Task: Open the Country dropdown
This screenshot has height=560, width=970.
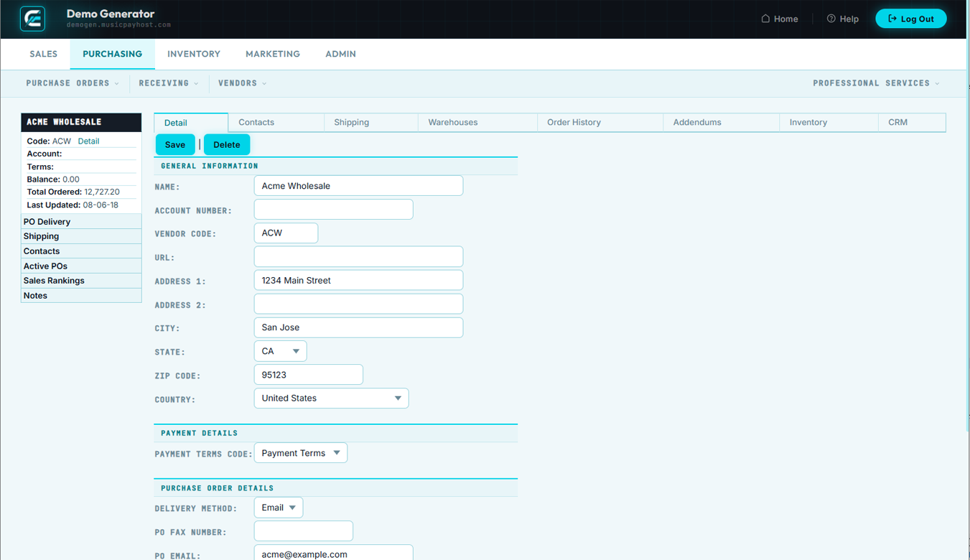Action: 331,398
